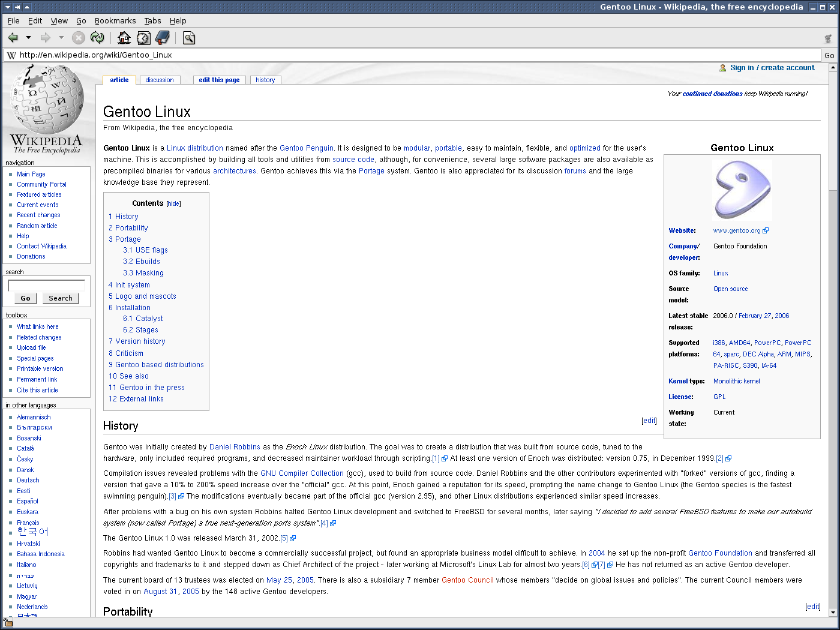Click the grayed Forward arrow icon
This screenshot has height=630, width=840.
pos(45,38)
